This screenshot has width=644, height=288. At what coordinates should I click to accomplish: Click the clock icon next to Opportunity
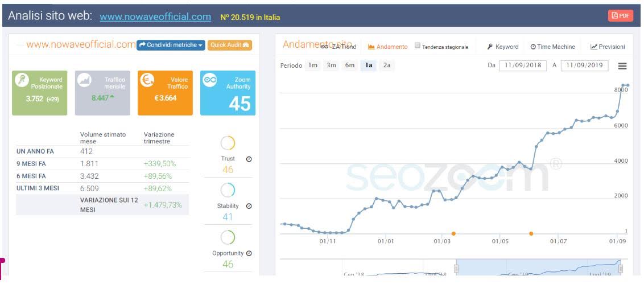(249, 253)
